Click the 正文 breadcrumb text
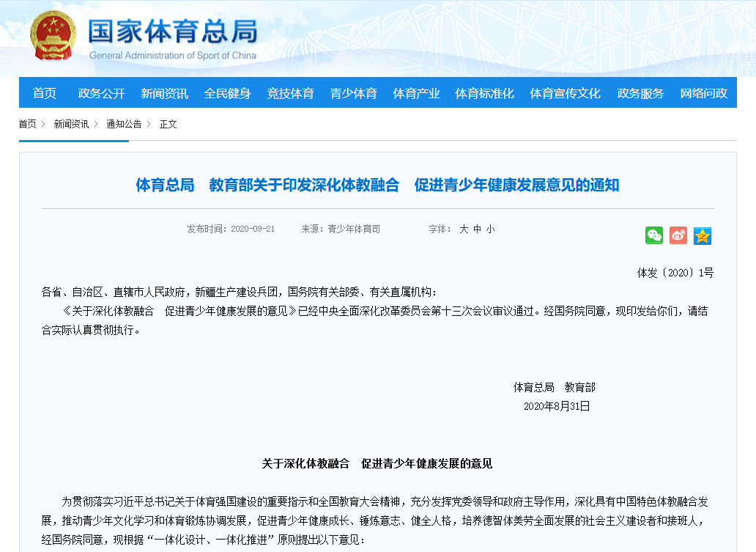The image size is (756, 552). (168, 124)
